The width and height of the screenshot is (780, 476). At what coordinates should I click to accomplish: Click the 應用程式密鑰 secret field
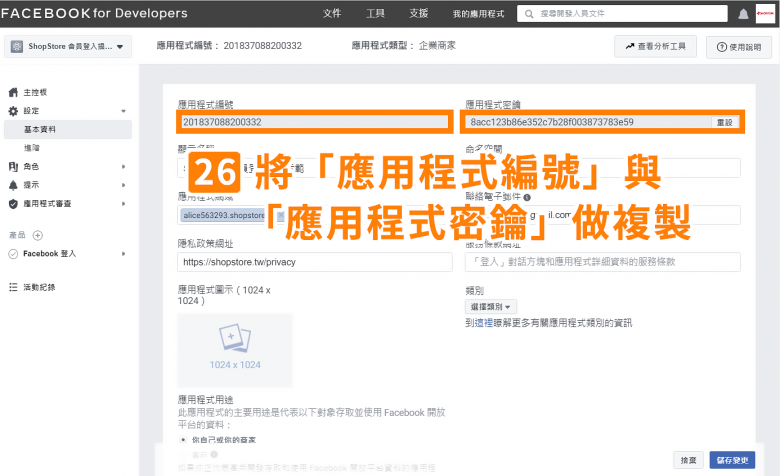[589, 122]
